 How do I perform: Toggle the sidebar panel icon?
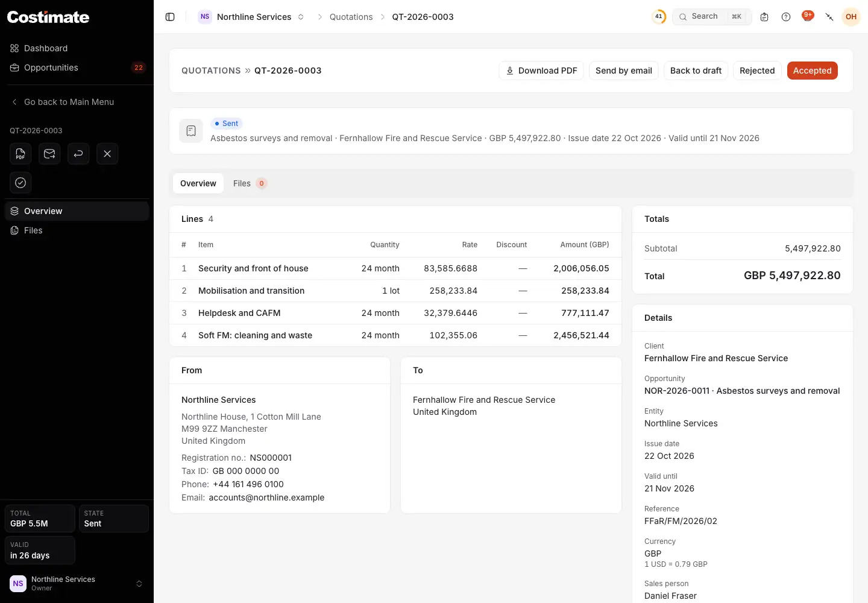[x=170, y=17]
